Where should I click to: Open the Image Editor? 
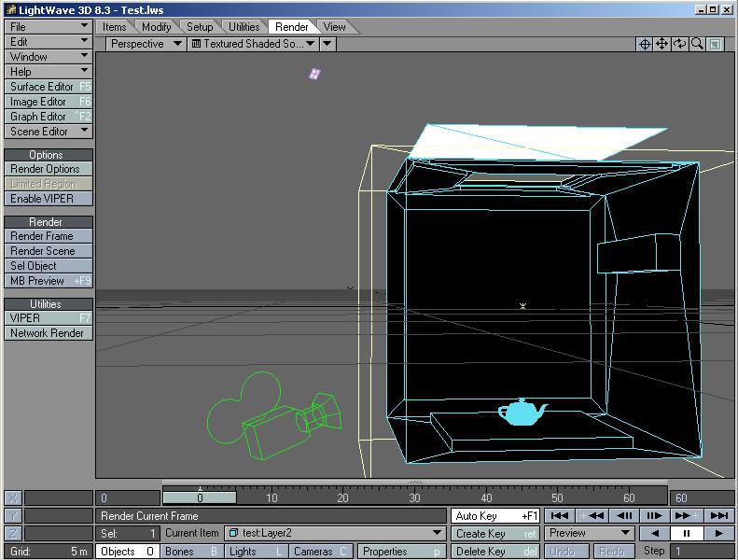pyautogui.click(x=49, y=102)
